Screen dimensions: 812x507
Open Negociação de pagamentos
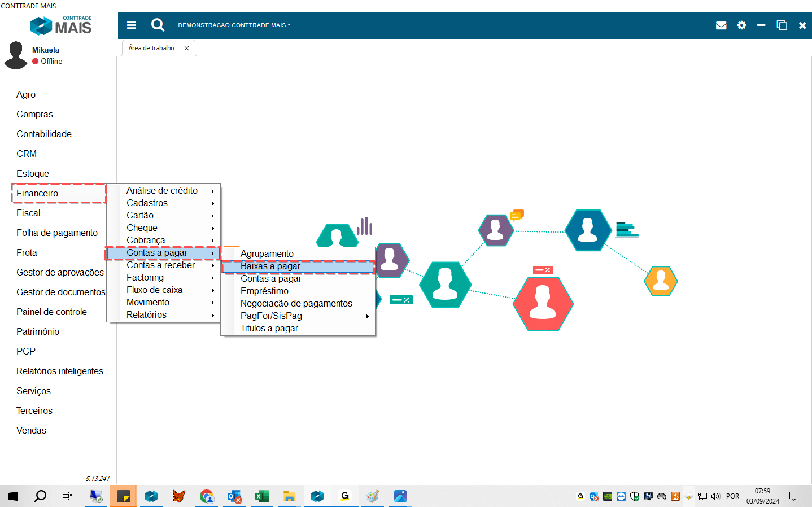point(298,304)
